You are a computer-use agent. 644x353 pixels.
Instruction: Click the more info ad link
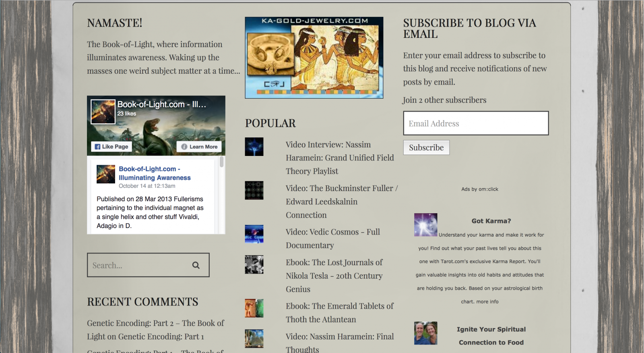487,301
